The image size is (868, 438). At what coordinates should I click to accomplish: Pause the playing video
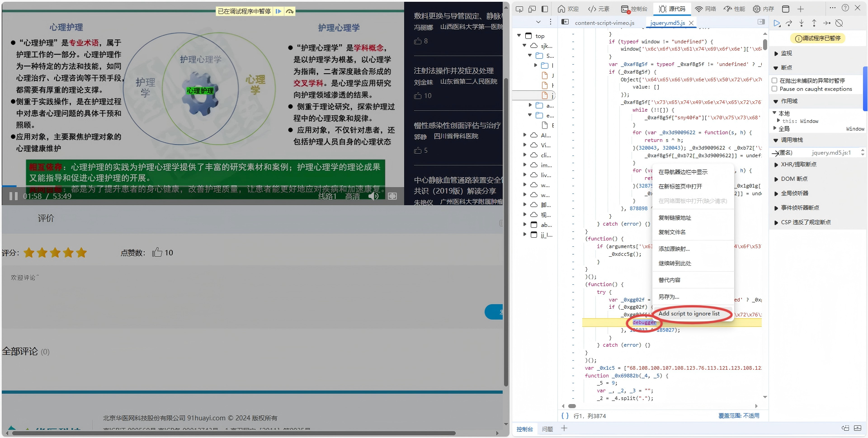tap(13, 196)
